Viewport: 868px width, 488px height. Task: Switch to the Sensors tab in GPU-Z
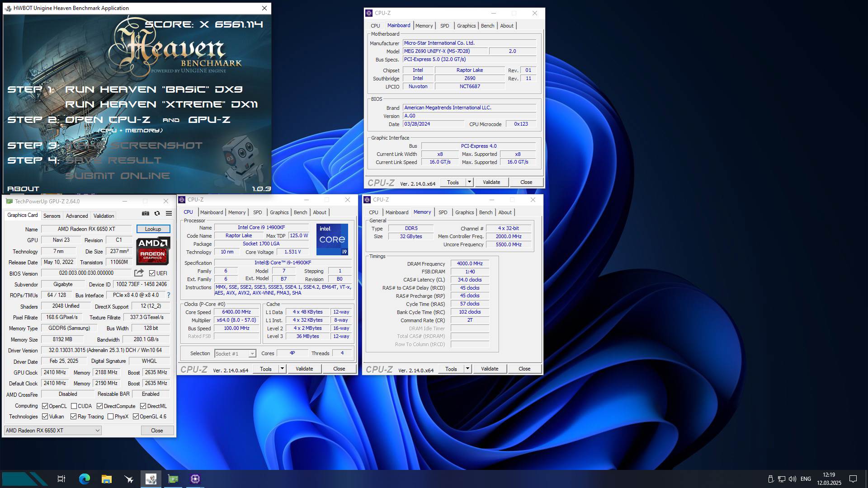pyautogui.click(x=52, y=216)
